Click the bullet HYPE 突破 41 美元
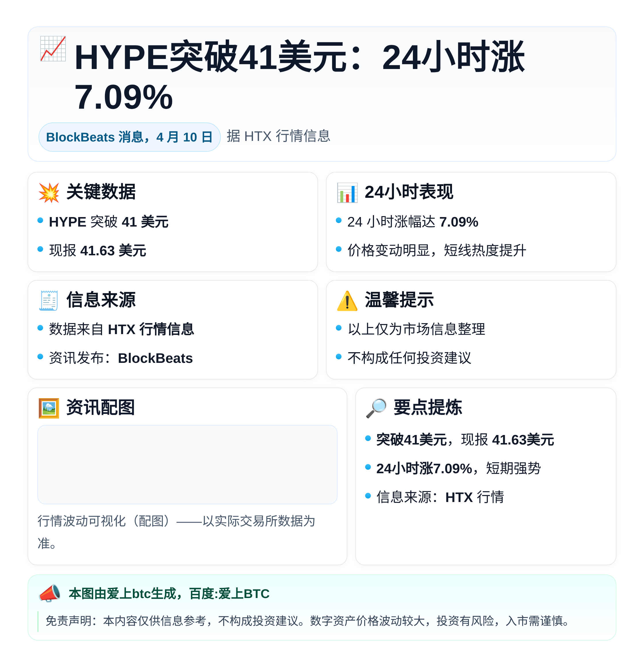The image size is (644, 663). pos(109,222)
